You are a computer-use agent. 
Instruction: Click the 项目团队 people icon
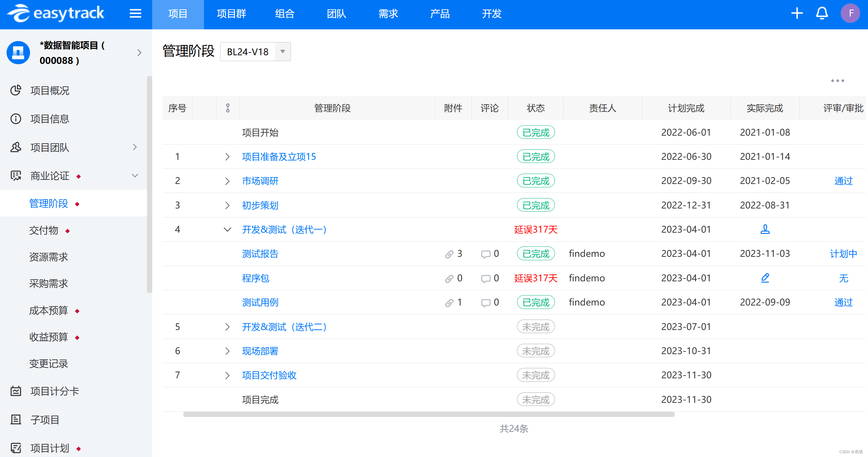tap(16, 147)
